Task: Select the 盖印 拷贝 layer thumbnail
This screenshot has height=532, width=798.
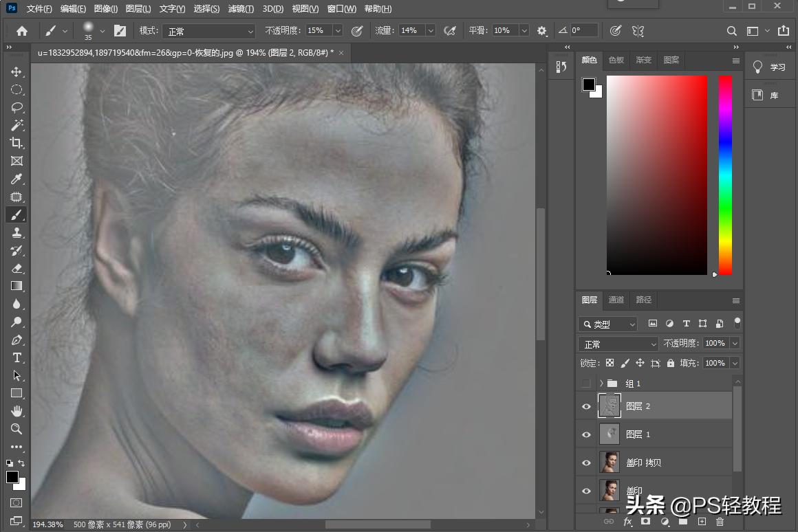Action: [610, 463]
